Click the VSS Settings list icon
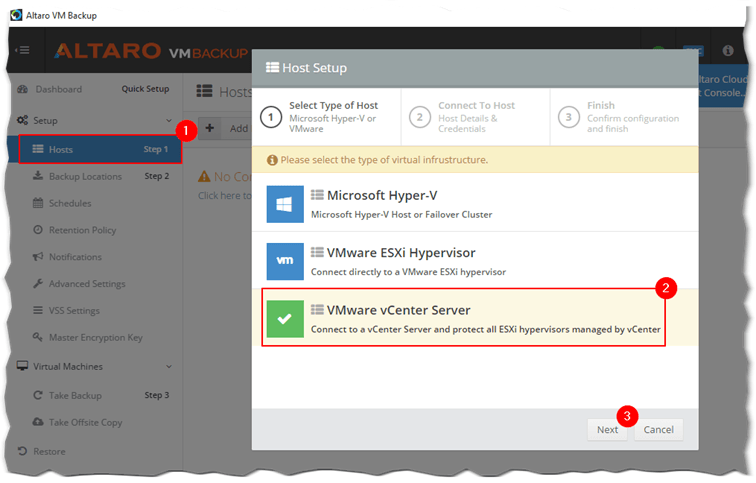This screenshot has height=483, width=756. coord(38,310)
